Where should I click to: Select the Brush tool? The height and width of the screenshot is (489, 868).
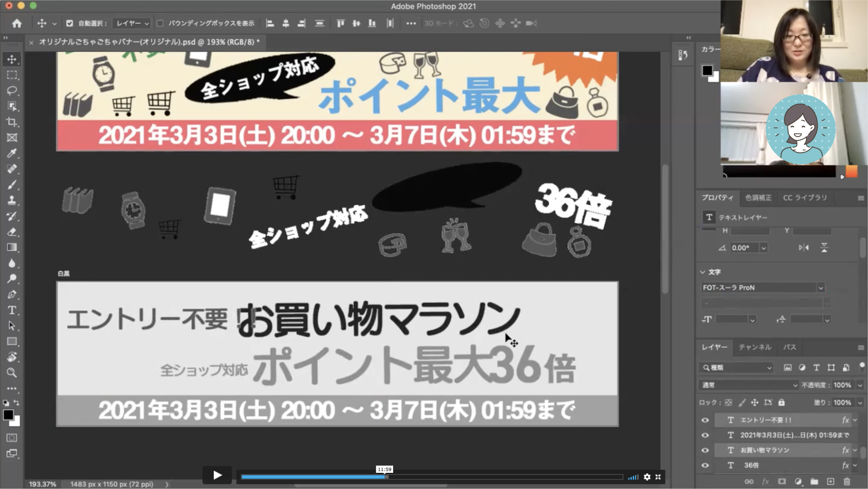tap(12, 185)
